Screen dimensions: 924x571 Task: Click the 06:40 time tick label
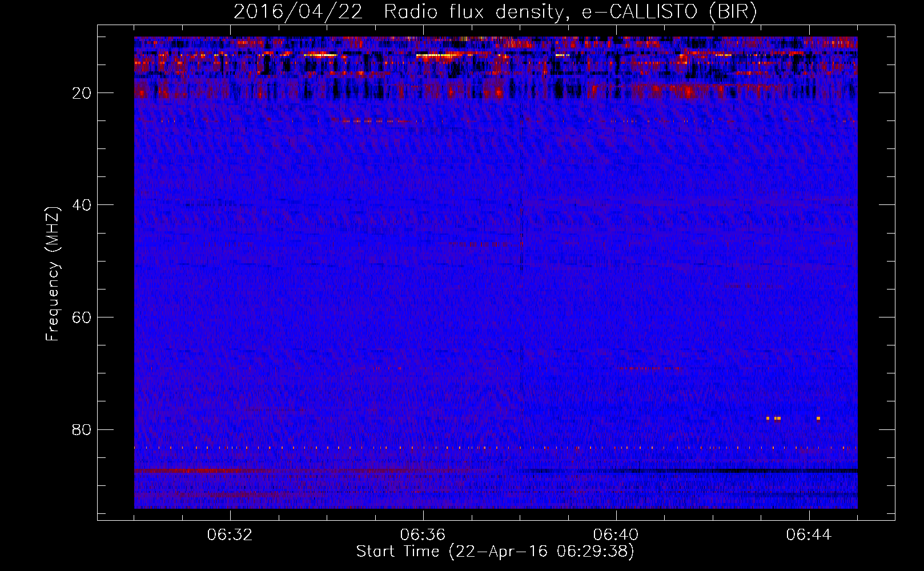(616, 535)
